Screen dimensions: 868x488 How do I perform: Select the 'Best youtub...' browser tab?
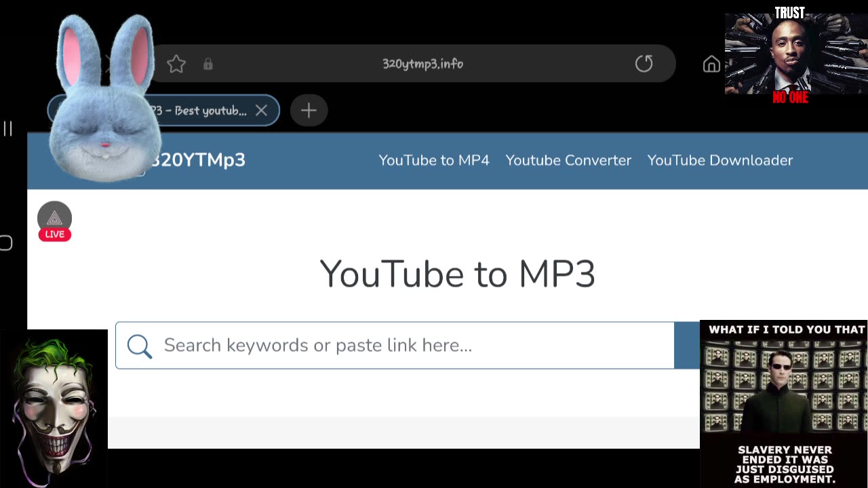tap(163, 110)
